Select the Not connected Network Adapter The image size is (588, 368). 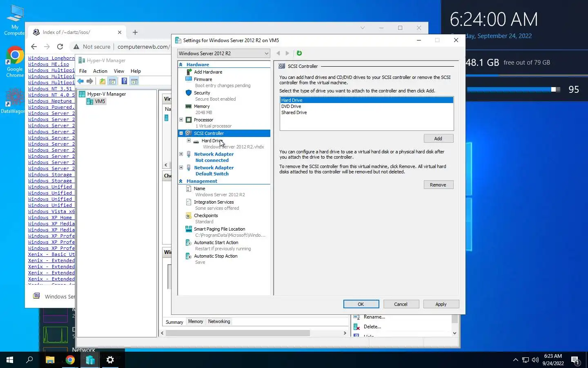tap(214, 157)
